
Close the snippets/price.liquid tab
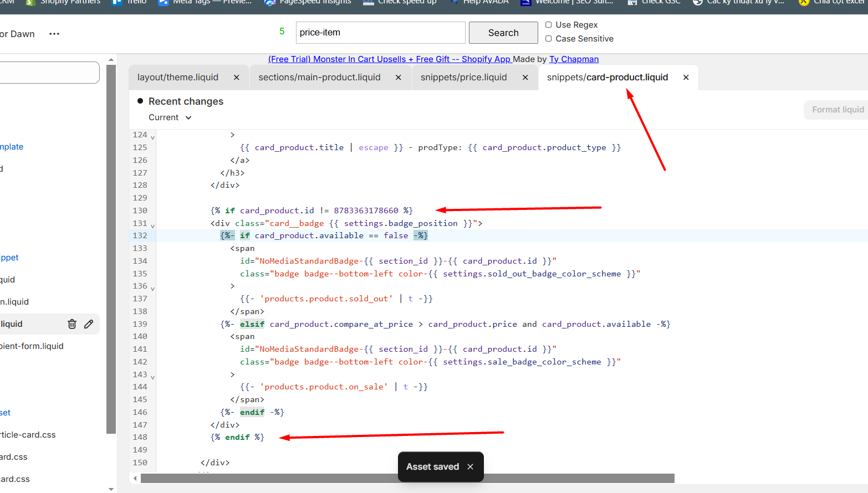point(525,78)
